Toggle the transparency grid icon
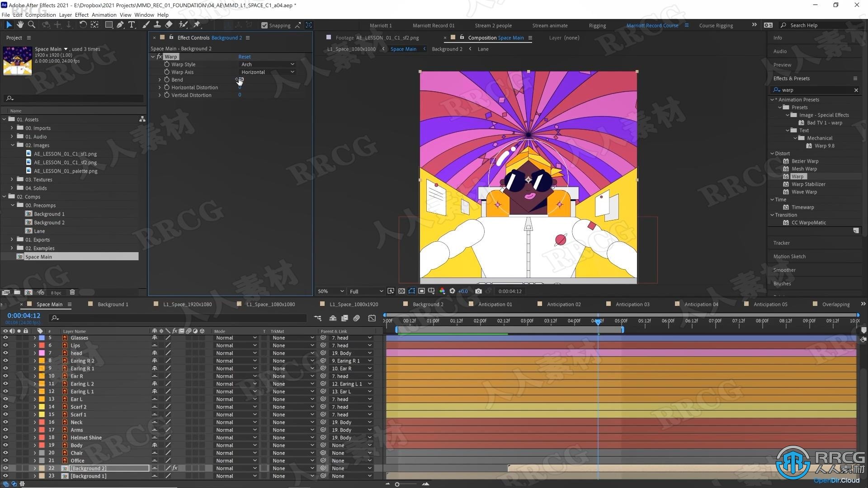The height and width of the screenshot is (488, 868). [x=401, y=291]
